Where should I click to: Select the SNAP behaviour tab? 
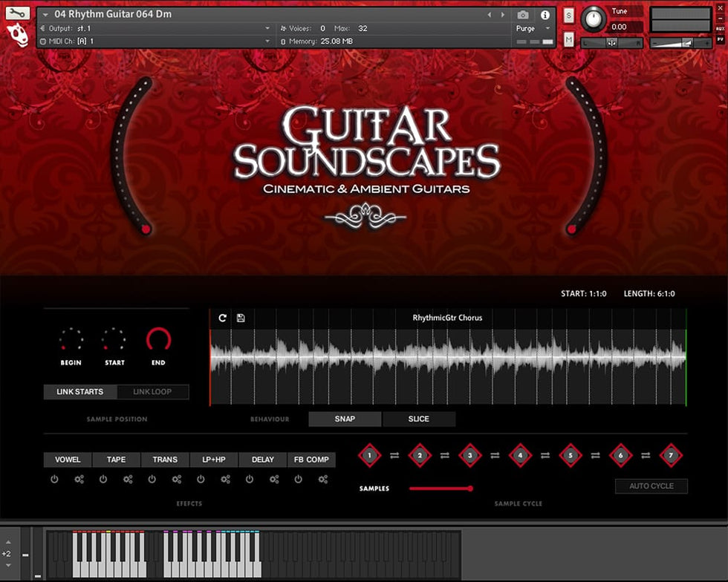[x=345, y=419]
